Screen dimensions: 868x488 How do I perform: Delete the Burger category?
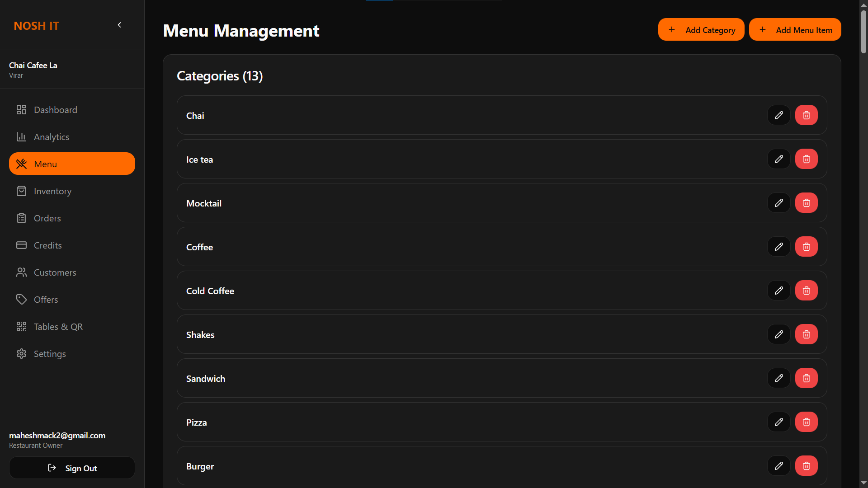click(806, 465)
